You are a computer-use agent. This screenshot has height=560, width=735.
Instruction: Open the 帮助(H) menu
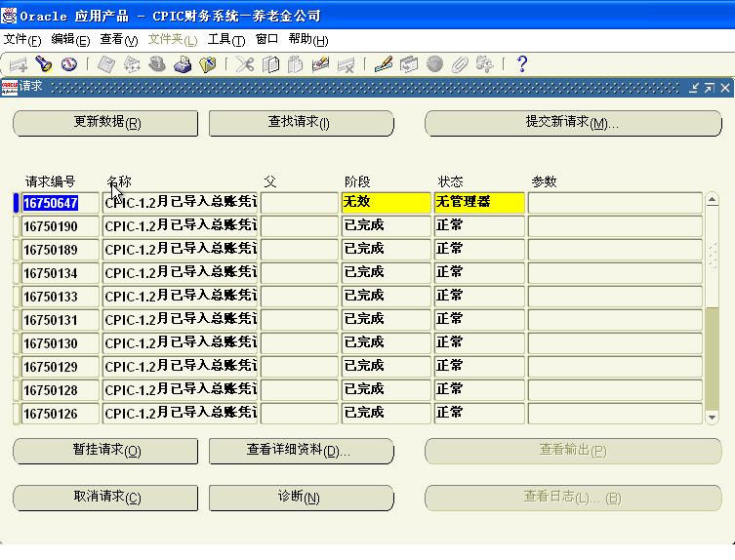tap(308, 40)
